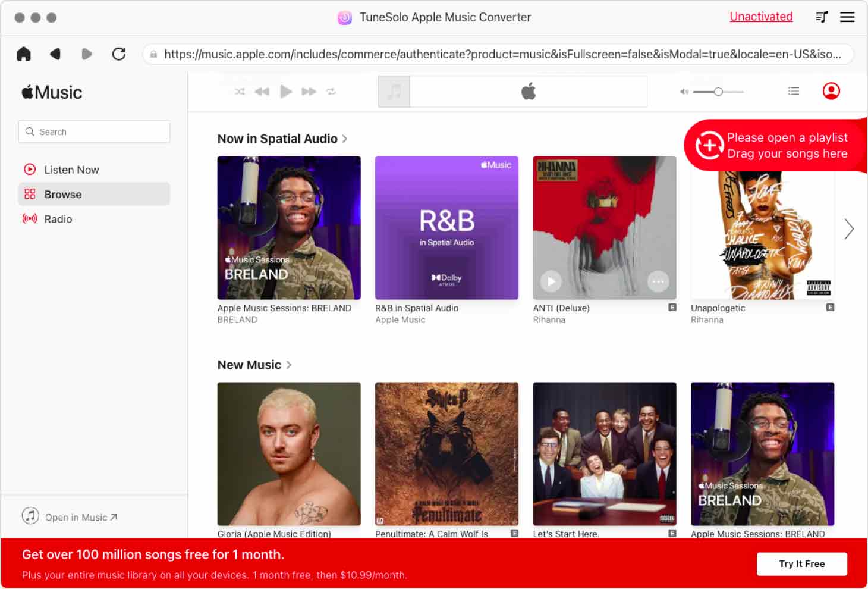Viewport: 868px width, 589px height.
Task: Select Listen Now in sidebar
Action: pyautogui.click(x=94, y=170)
